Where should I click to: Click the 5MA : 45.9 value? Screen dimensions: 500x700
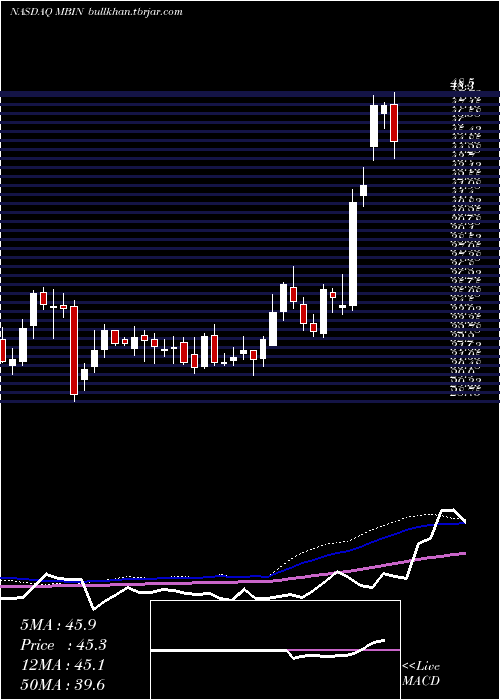58,625
